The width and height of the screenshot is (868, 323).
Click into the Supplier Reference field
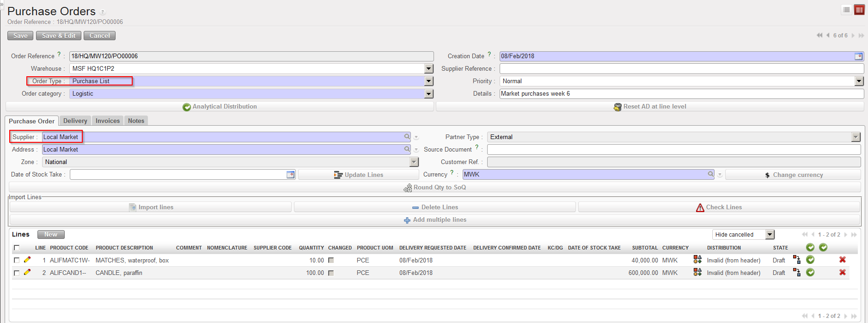pos(681,69)
